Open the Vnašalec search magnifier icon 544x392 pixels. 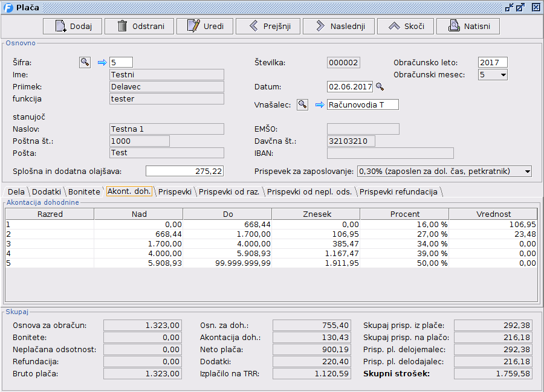click(x=303, y=104)
